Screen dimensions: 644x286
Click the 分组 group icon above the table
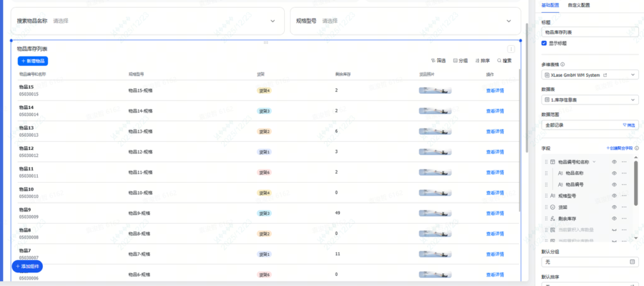coord(460,60)
